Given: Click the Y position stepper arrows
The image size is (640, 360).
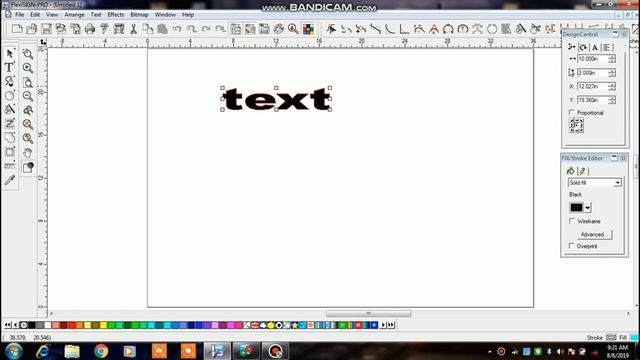Looking at the screenshot, I should (x=612, y=100).
